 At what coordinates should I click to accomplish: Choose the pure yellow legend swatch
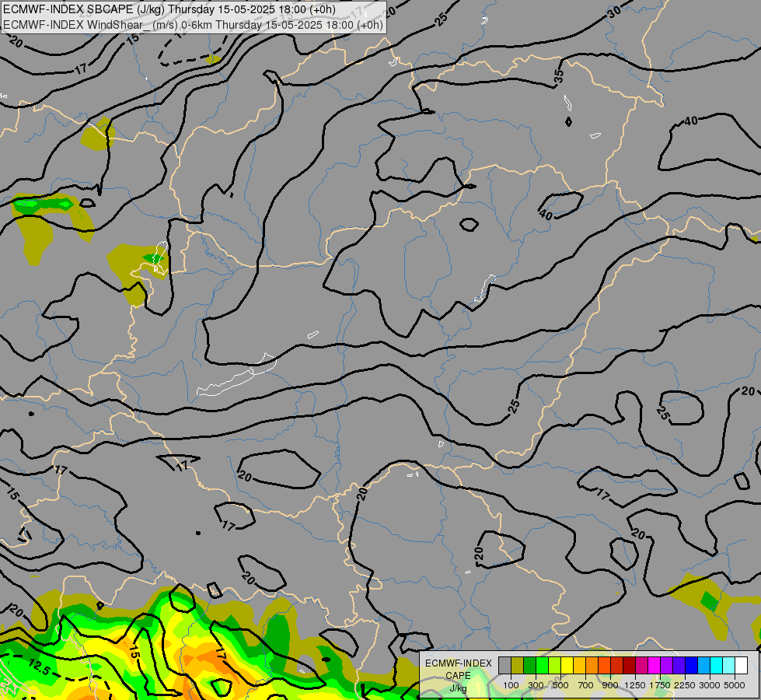pos(567,665)
